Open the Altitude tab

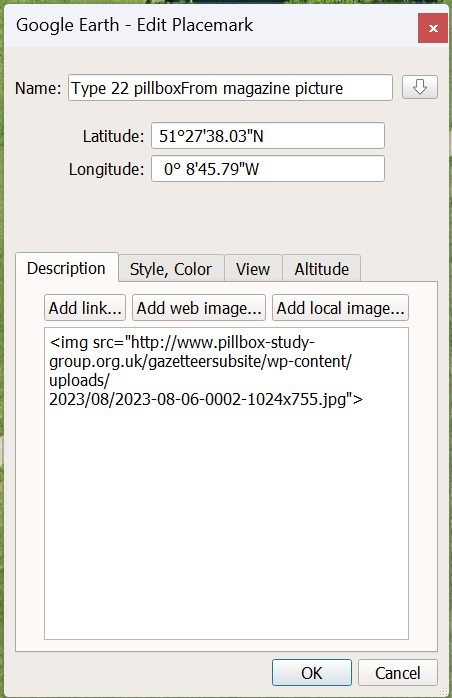322,269
